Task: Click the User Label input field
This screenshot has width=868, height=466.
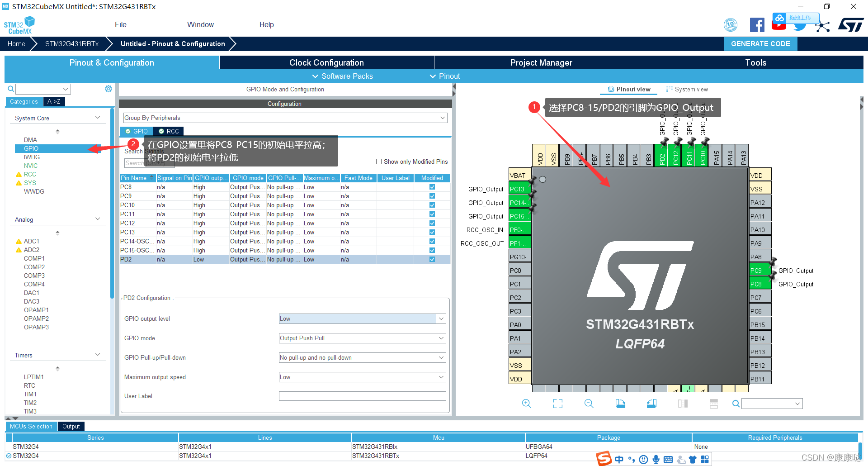Action: click(362, 396)
